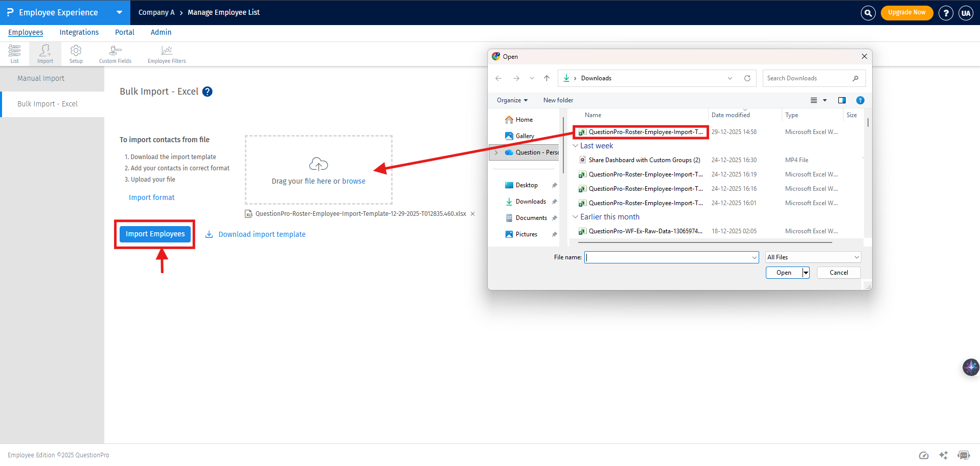
Task: Click the Upgrade Now button
Action: pyautogui.click(x=907, y=13)
